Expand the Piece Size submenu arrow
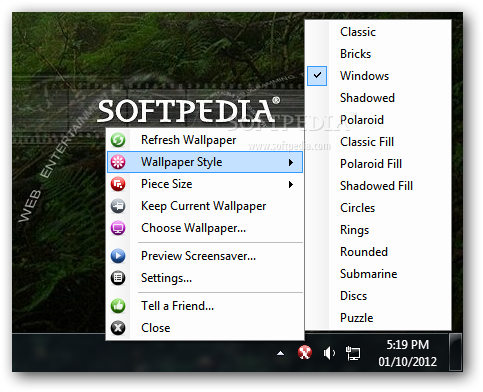Image resolution: width=483 pixels, height=392 pixels. pyautogui.click(x=291, y=184)
